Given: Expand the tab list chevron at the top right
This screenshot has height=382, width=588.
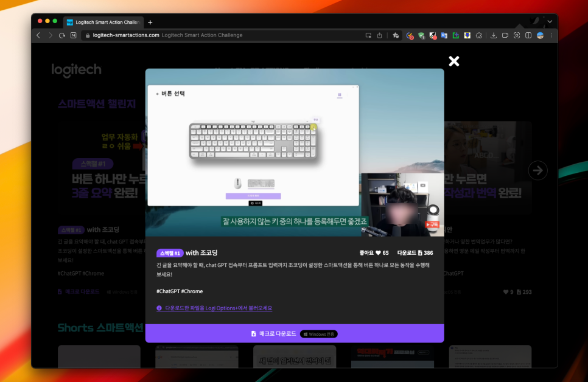Looking at the screenshot, I should coord(550,22).
